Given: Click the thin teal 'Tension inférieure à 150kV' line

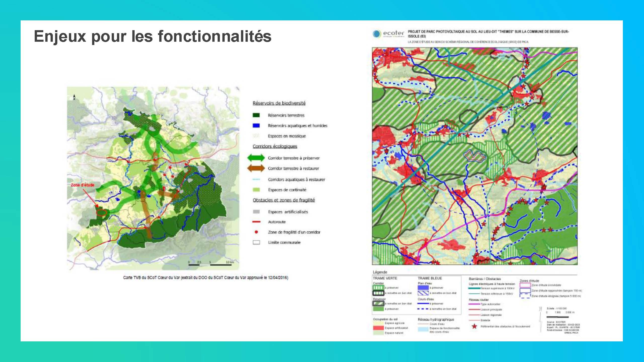Looking at the screenshot, I should (475, 294).
